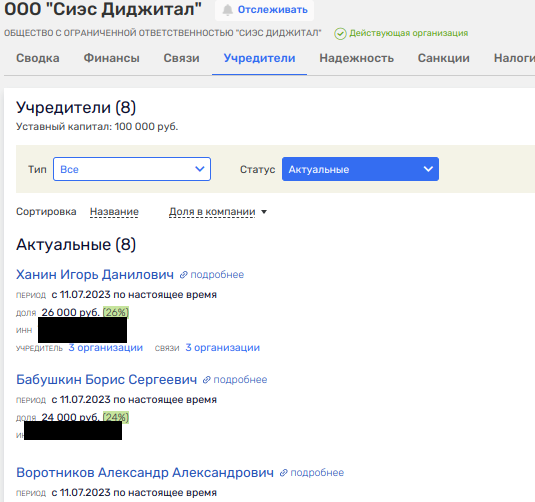Click the 26 000 руб. share amount

pyautogui.click(x=71, y=312)
